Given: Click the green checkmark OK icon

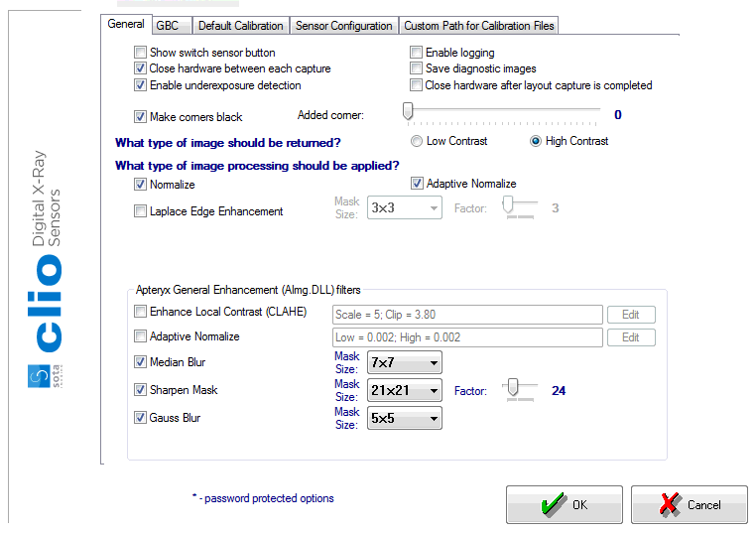Looking at the screenshot, I should (x=554, y=504).
